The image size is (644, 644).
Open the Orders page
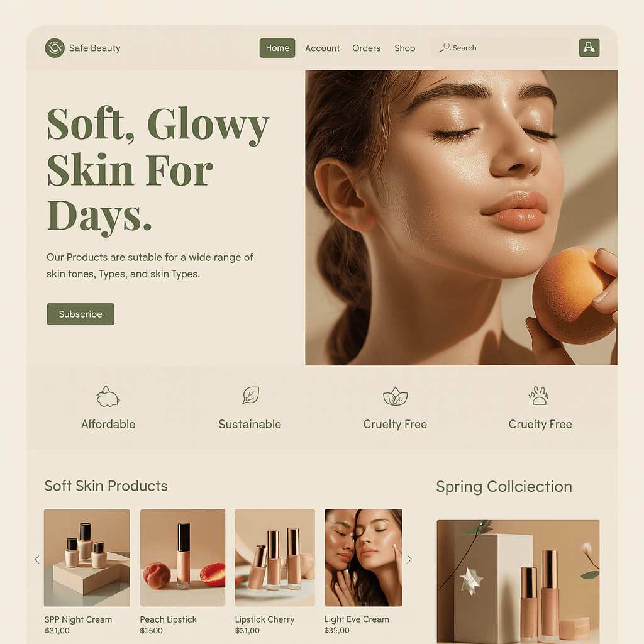pos(367,48)
